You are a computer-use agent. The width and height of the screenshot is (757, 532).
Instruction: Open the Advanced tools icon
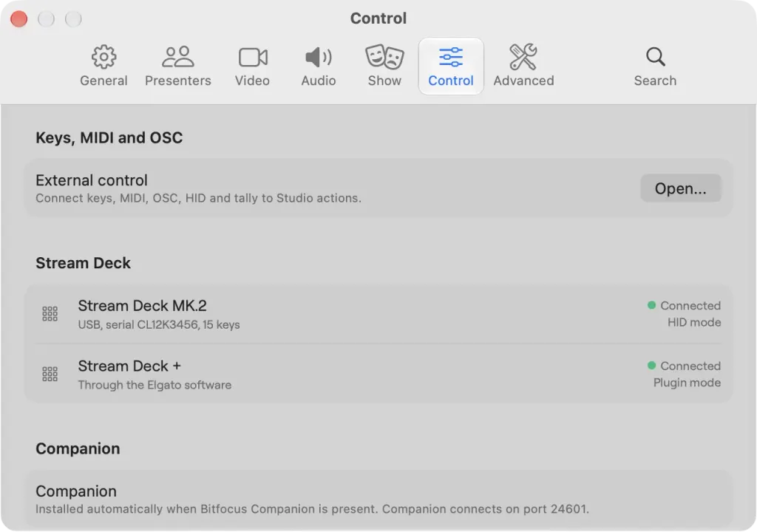pyautogui.click(x=523, y=56)
